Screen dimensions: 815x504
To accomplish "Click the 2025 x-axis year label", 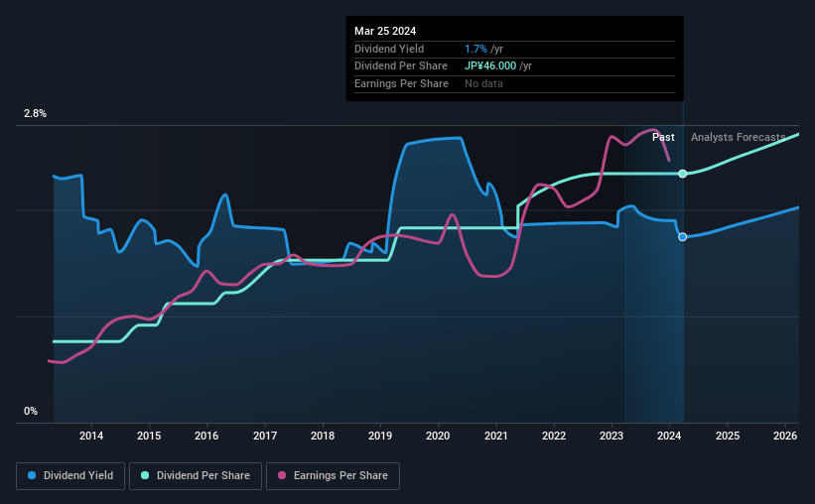I will pos(728,436).
